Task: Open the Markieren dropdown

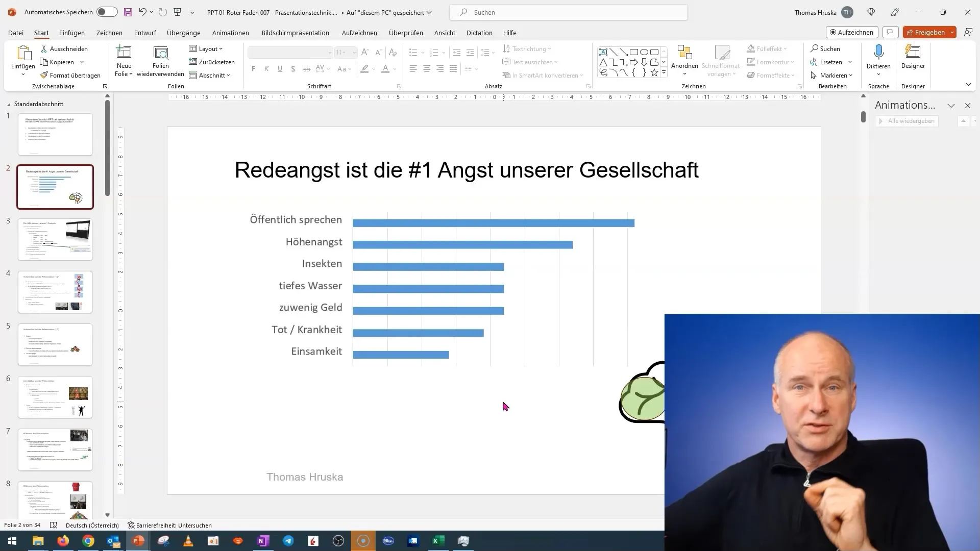Action: click(831, 75)
